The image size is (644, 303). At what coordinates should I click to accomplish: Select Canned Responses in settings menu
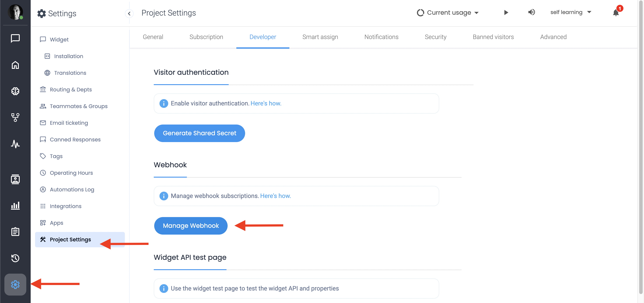(x=75, y=139)
